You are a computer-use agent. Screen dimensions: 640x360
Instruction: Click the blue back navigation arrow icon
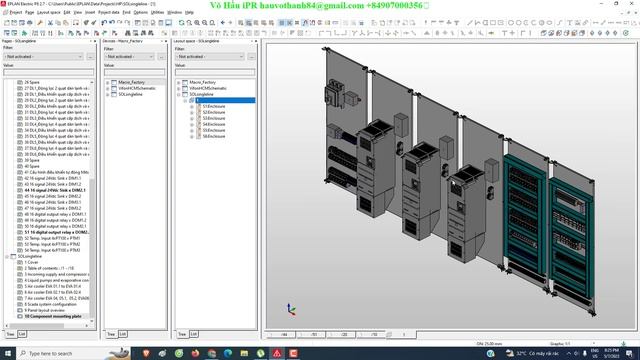click(x=222, y=22)
